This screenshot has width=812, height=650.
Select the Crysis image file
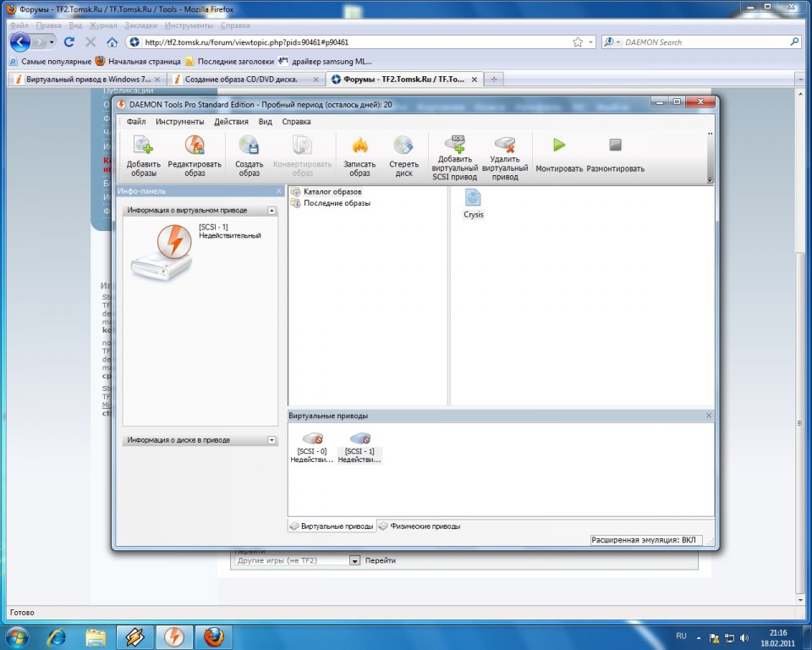[x=474, y=204]
